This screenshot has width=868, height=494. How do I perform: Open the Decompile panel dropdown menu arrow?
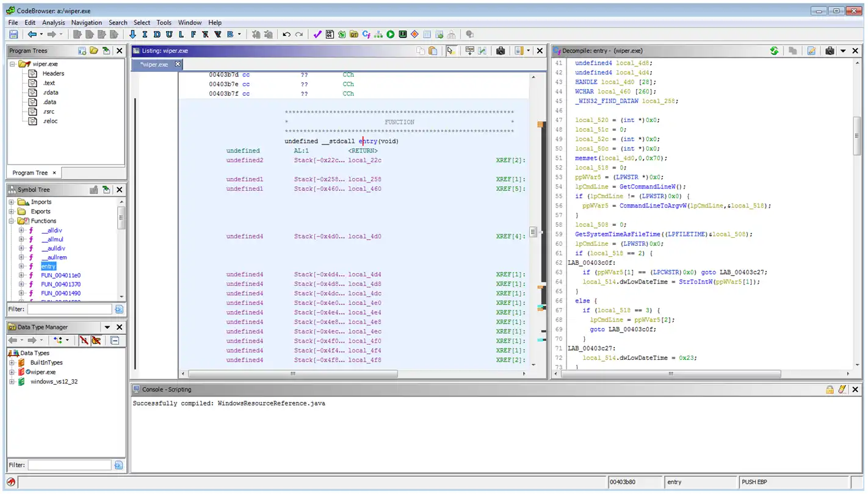843,51
